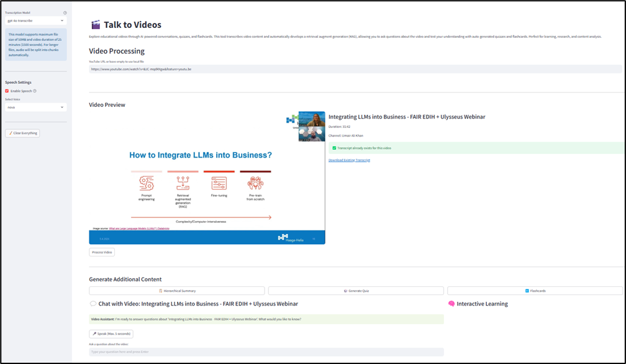626x364 pixels.
Task: Click the Video Assistant greeting message
Action: 266,319
